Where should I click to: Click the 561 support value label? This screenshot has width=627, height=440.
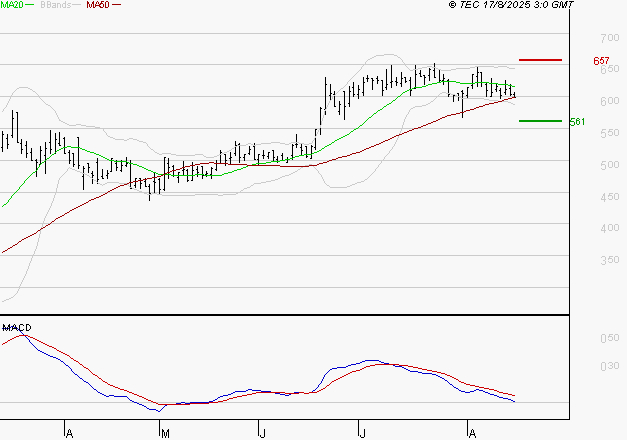coord(577,122)
